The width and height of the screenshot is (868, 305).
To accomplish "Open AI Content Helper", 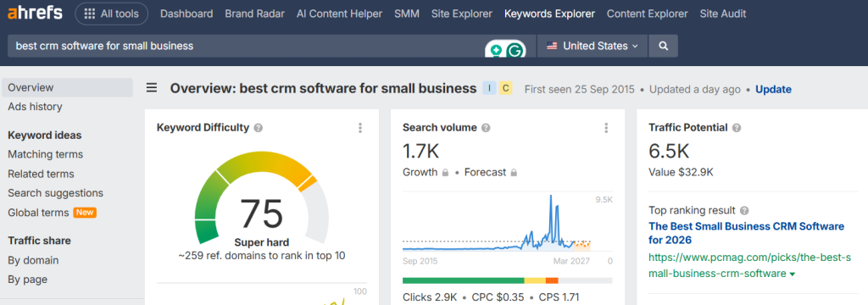I will click(339, 14).
